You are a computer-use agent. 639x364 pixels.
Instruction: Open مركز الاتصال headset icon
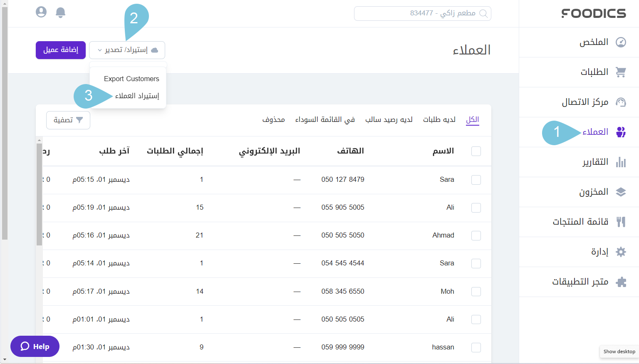click(621, 102)
